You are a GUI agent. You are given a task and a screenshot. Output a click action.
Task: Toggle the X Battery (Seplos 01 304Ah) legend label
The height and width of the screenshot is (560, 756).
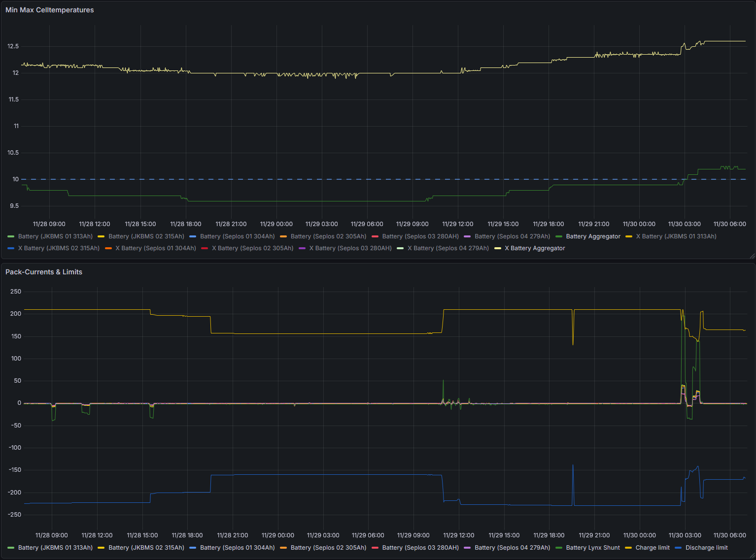click(155, 248)
